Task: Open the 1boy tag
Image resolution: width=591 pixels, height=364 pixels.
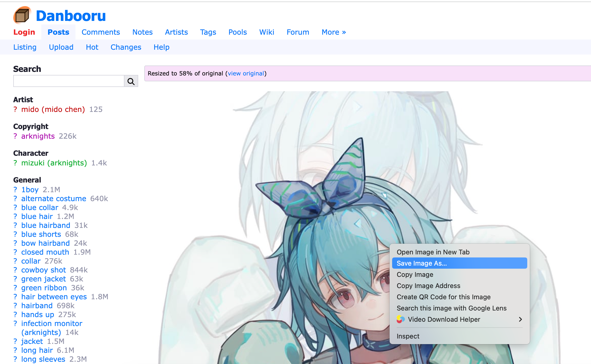Action: click(x=30, y=190)
